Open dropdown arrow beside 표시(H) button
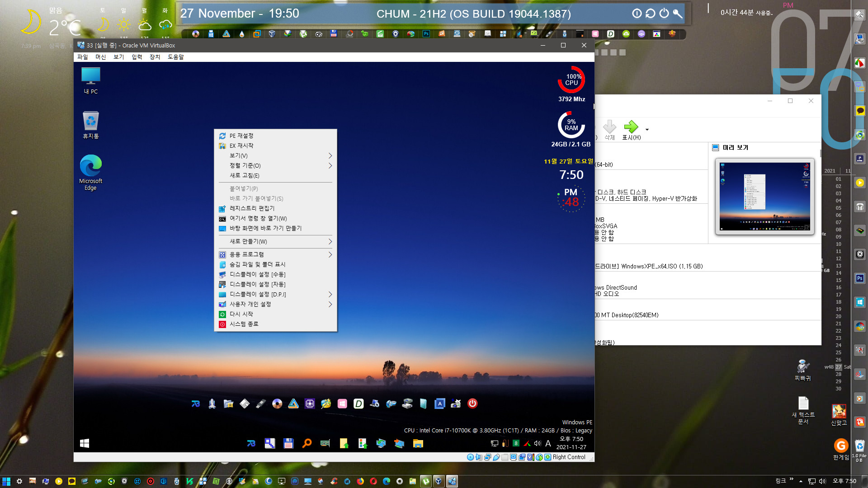Image resolution: width=868 pixels, height=488 pixels. click(x=647, y=130)
